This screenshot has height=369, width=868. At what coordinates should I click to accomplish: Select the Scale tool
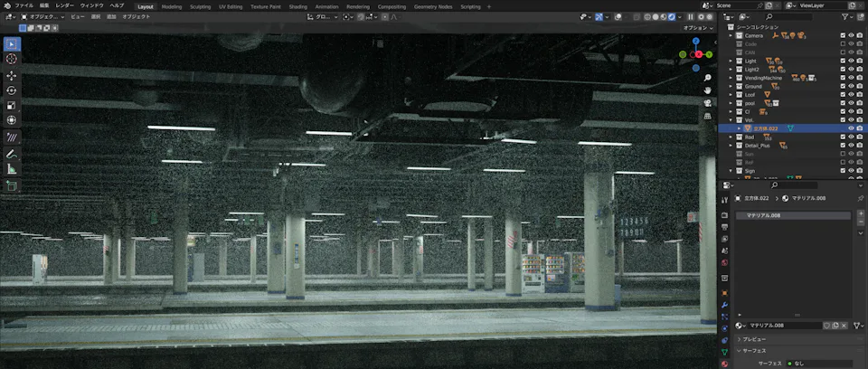point(12,105)
